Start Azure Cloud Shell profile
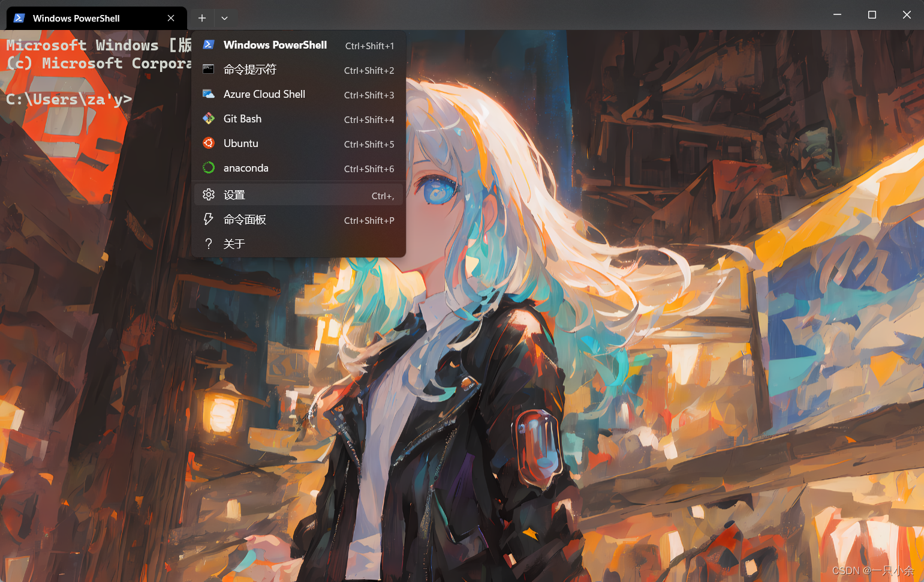Image resolution: width=924 pixels, height=582 pixels. click(299, 94)
